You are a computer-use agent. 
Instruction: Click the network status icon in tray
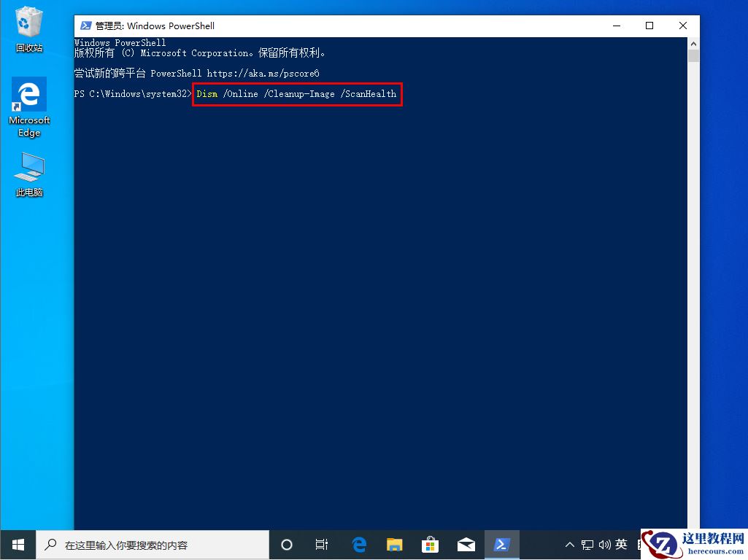tap(587, 545)
